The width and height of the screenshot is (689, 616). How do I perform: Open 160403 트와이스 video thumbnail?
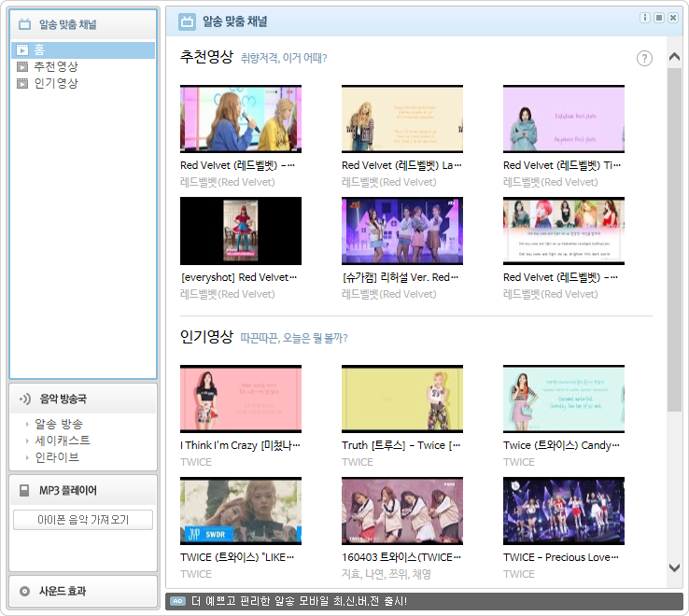click(x=402, y=511)
